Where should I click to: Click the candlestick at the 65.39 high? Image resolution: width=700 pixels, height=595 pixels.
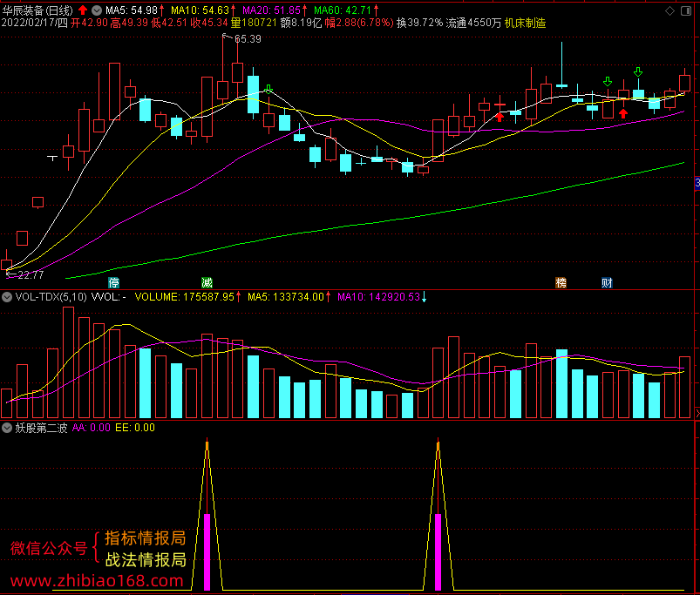tap(223, 89)
